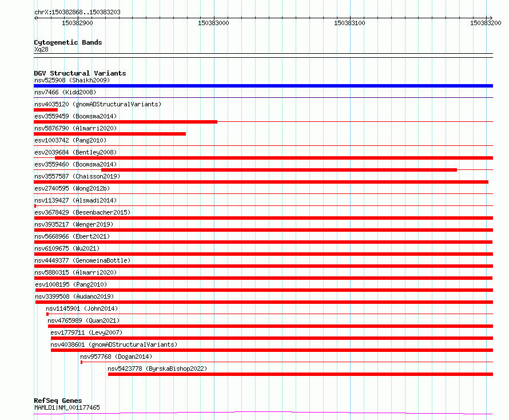Click the small red marker of nsv1145901
The height and width of the screenshot is (420, 509).
(x=47, y=314)
